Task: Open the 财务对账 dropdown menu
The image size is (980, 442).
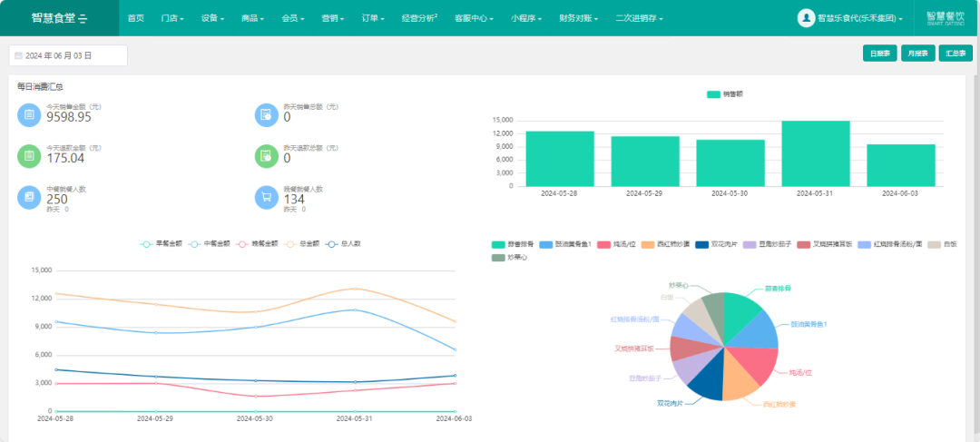Action: 579,18
